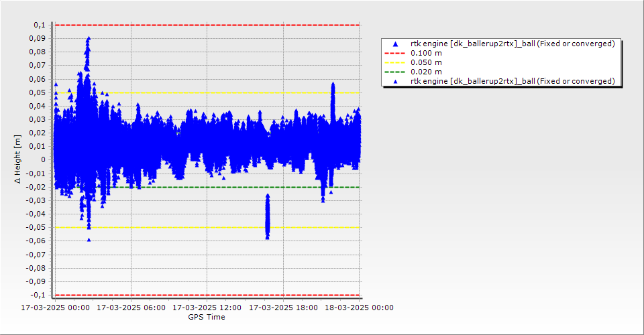Click the '0,1' label on the height axis
The height and width of the screenshot is (335, 644).
coord(40,25)
